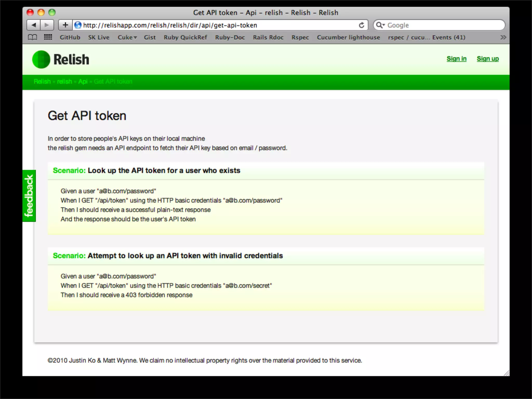This screenshot has height=399, width=532.
Task: Open the Top Sites grid icon
Action: coord(48,37)
